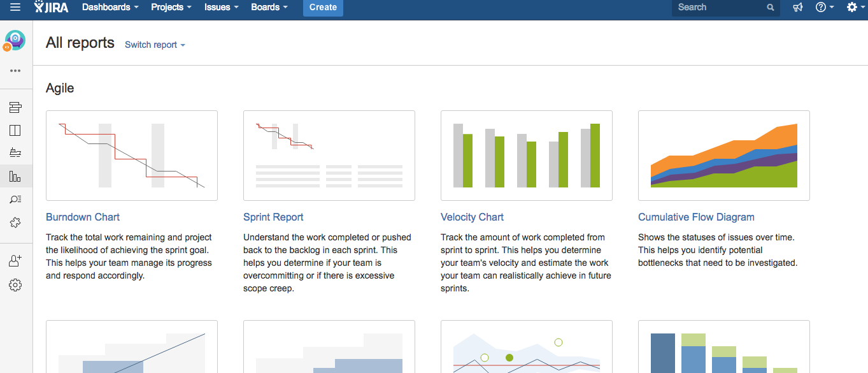Open the hamburger menu in top bar
Image resolution: width=868 pixels, height=373 pixels.
point(15,8)
